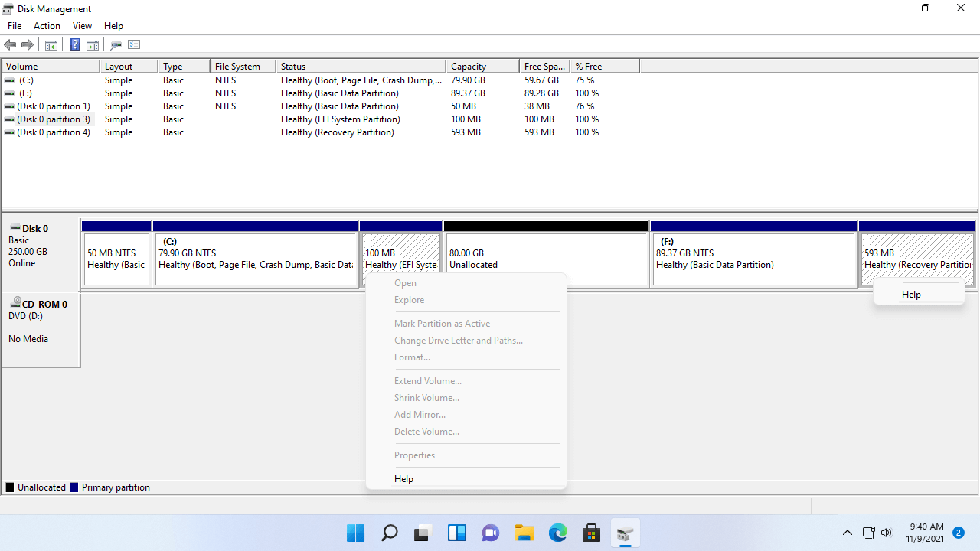Open the Action menu
This screenshot has height=551, width=980.
click(x=47, y=26)
